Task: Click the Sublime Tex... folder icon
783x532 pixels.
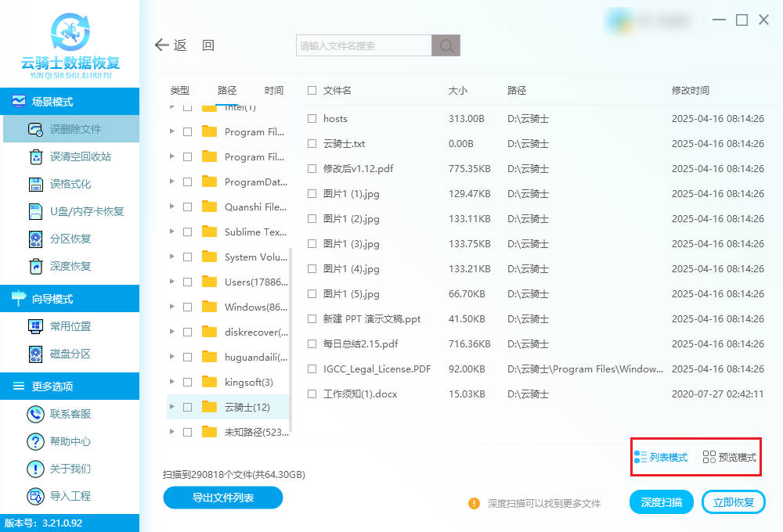Action: pyautogui.click(x=209, y=232)
